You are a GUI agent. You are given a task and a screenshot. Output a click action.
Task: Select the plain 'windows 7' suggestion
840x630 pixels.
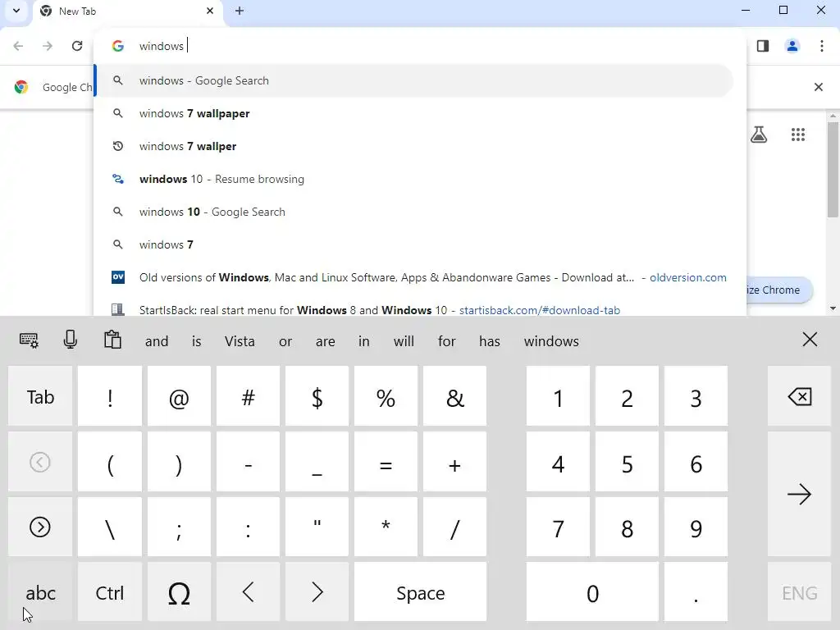[x=414, y=244]
